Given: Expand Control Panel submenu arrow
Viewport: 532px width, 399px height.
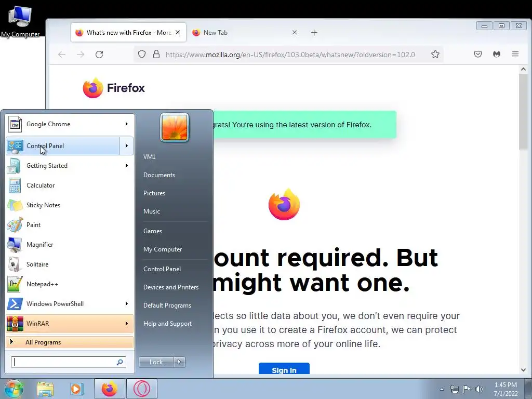Looking at the screenshot, I should pyautogui.click(x=127, y=146).
